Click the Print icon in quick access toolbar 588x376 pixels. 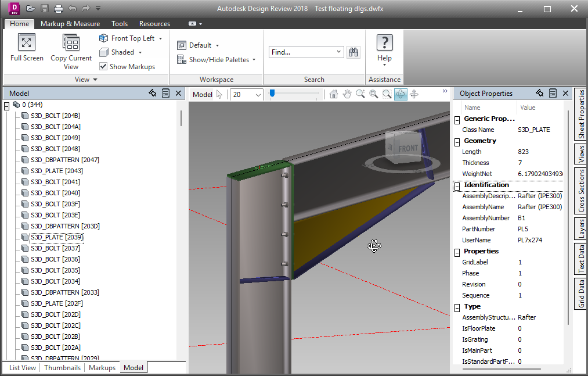coord(59,9)
